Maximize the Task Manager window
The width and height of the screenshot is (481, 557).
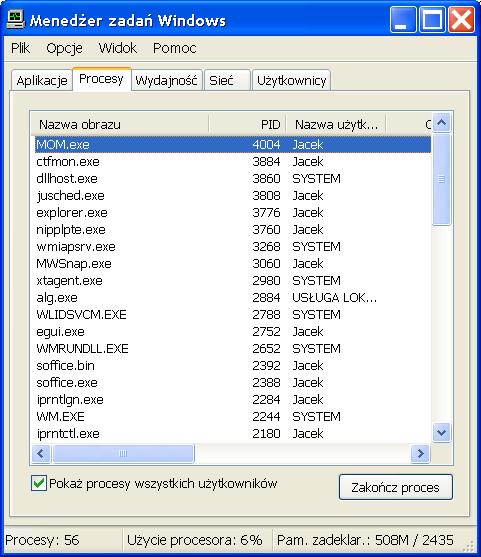(432, 20)
